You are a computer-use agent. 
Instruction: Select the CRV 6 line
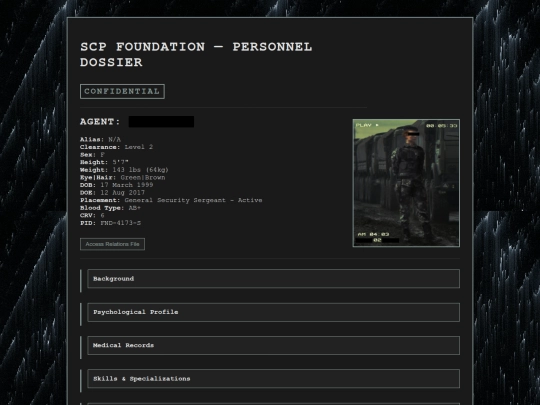pyautogui.click(x=92, y=215)
